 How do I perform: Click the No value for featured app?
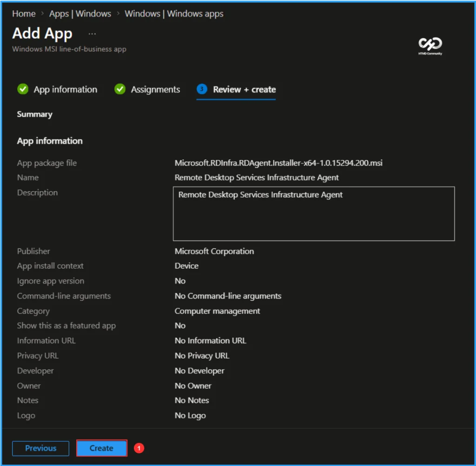[180, 326]
